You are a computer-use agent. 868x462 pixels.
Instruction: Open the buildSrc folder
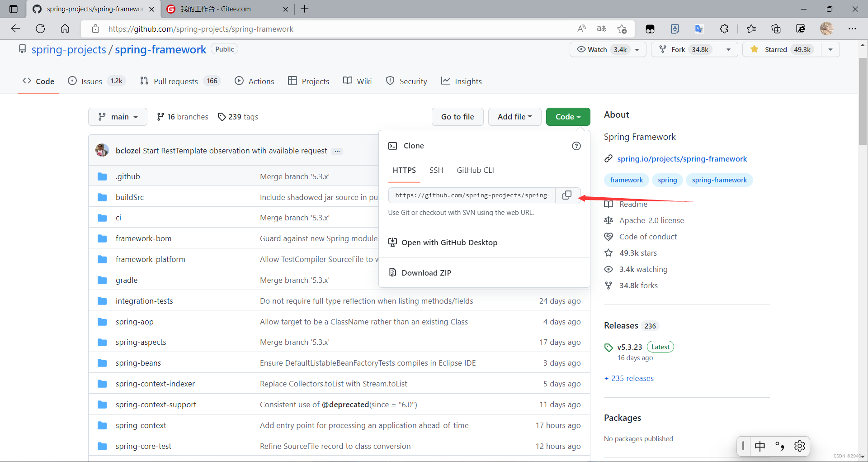click(130, 197)
